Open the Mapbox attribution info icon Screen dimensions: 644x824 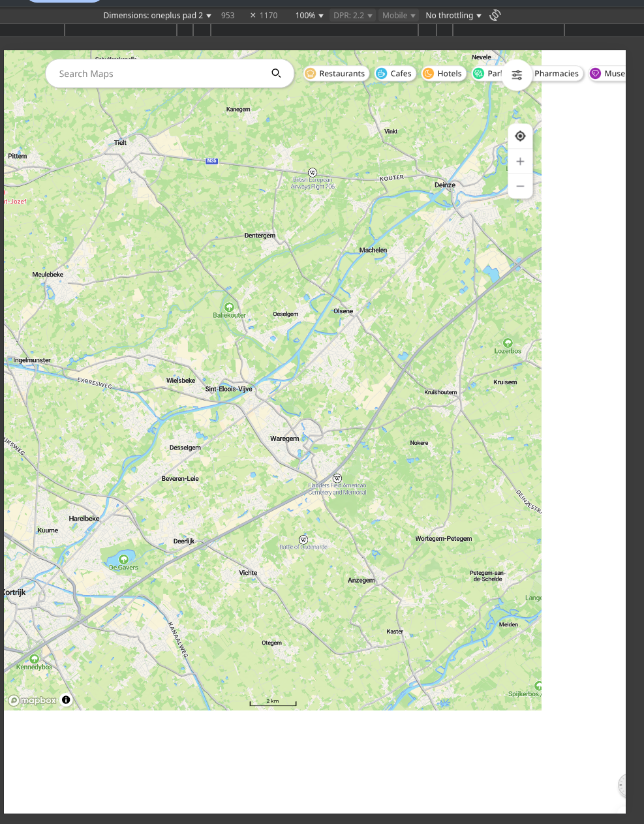(x=66, y=700)
